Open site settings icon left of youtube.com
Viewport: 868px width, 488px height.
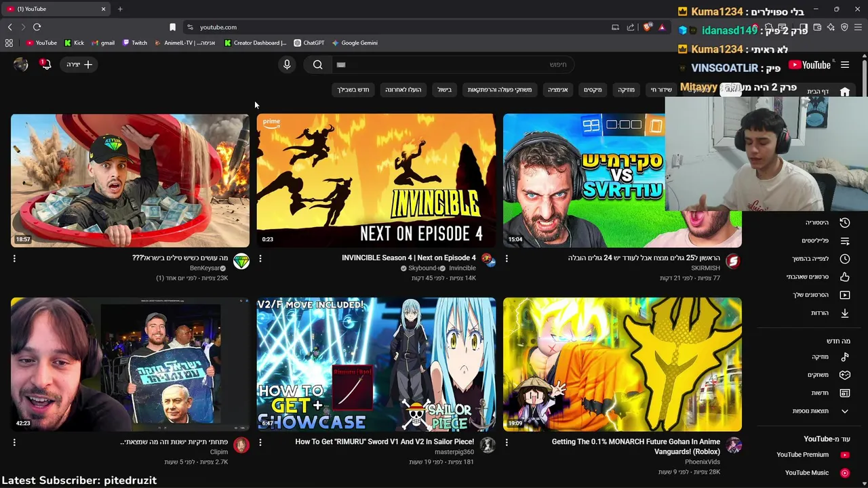tap(190, 27)
